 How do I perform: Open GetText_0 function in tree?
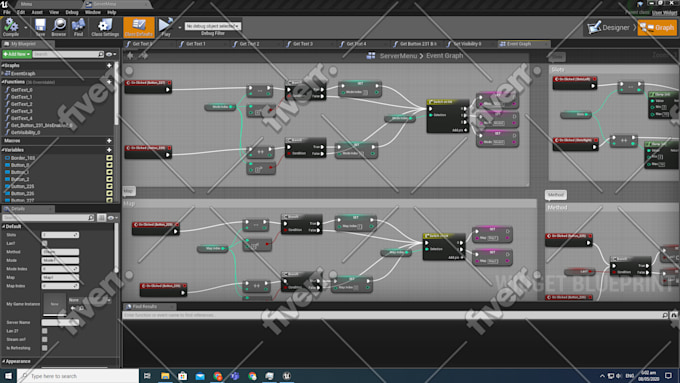(22, 90)
